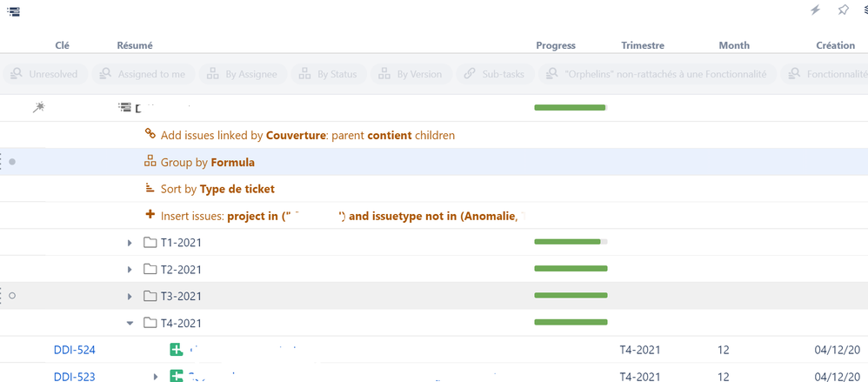The image size is (868, 382).
Task: Click the pin icon in top toolbar
Action: [843, 10]
